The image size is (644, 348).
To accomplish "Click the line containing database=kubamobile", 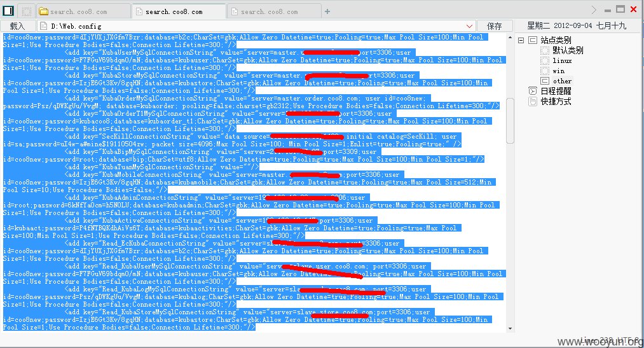I will pos(249,182).
